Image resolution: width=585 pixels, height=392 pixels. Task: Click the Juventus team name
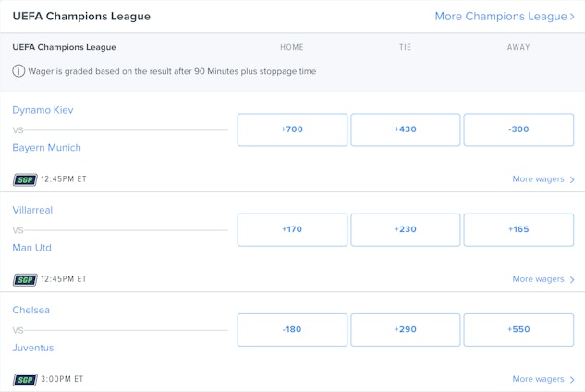pos(33,348)
